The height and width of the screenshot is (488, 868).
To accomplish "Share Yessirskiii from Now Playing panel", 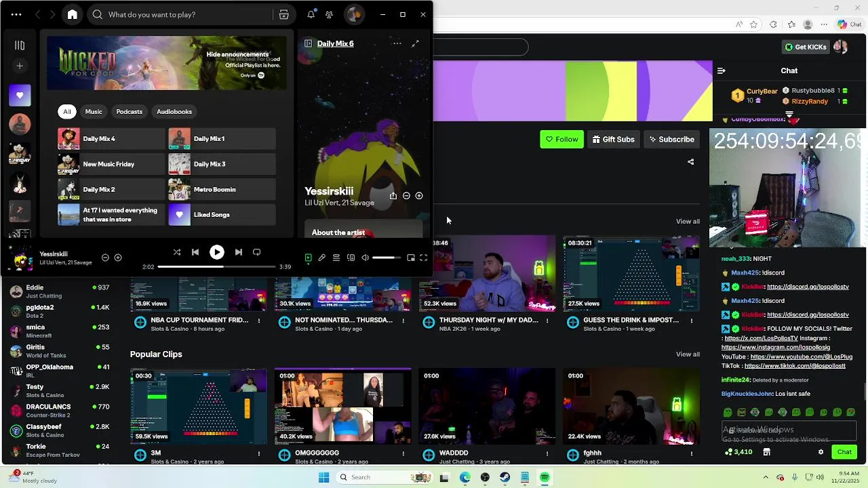I will coord(393,196).
